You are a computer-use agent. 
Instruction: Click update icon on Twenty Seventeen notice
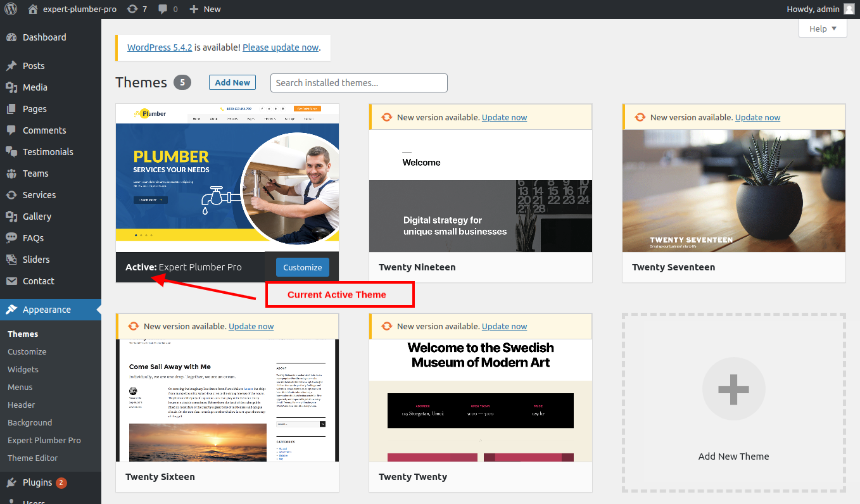[x=640, y=117]
